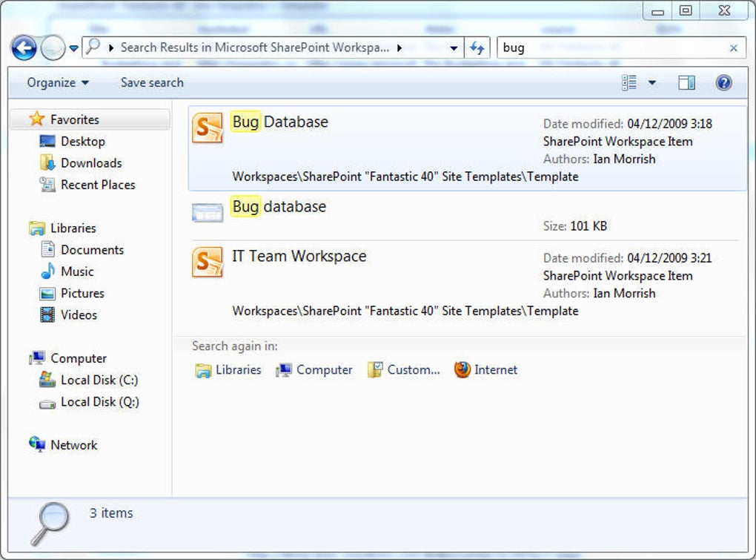Select Favorites in navigation pane
Viewport: 756px width, 560px height.
(90, 119)
